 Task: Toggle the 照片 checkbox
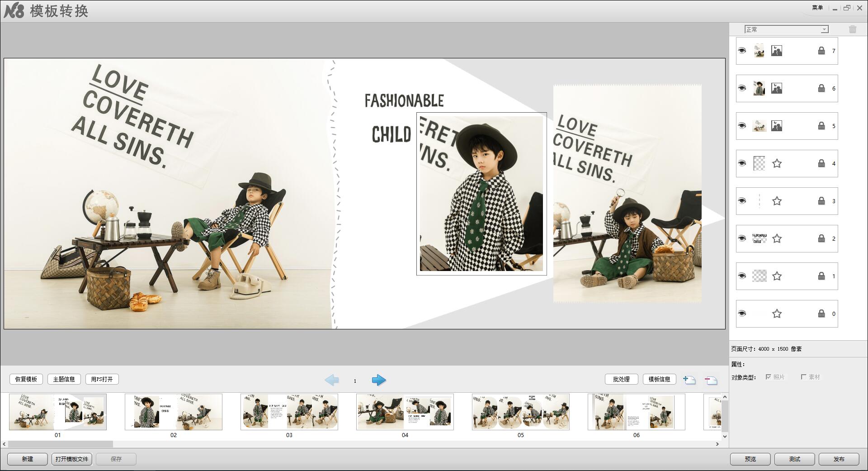coord(768,377)
